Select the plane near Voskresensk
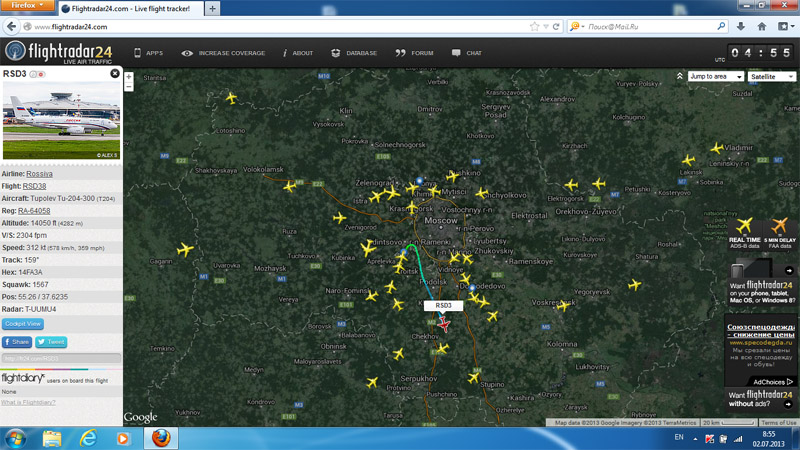This screenshot has height=450, width=800. 563,306
